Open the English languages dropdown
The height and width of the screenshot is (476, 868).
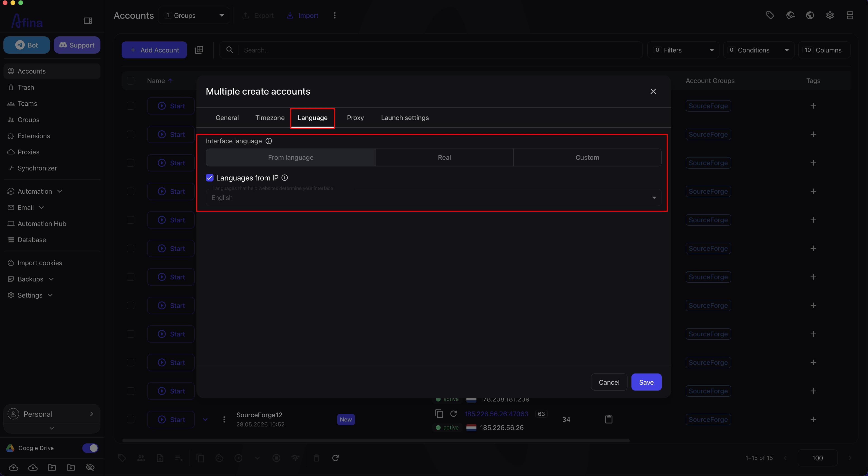click(434, 198)
